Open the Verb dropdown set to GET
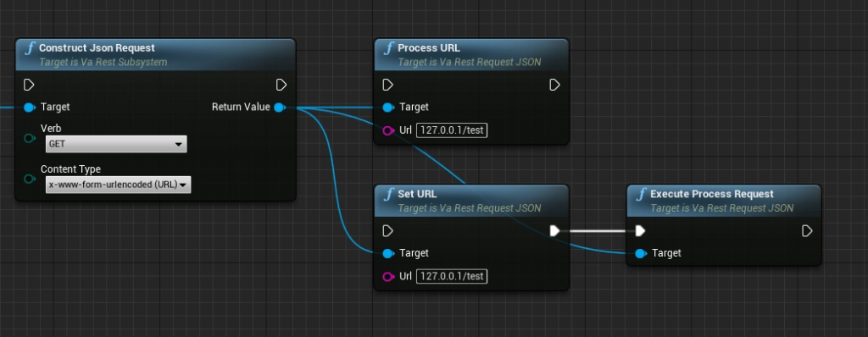Screen dimensions: 868x337 click(116, 144)
